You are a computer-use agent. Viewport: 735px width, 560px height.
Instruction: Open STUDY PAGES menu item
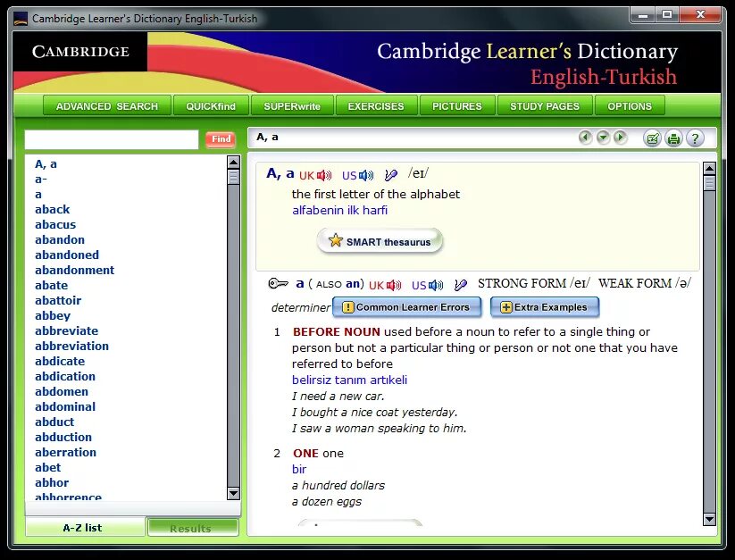point(545,106)
